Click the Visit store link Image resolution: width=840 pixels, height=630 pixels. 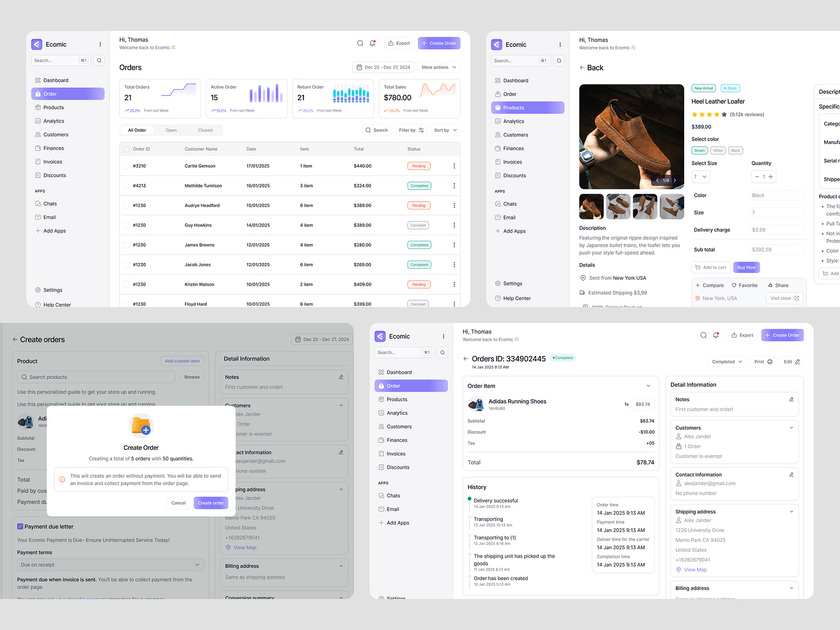(783, 298)
